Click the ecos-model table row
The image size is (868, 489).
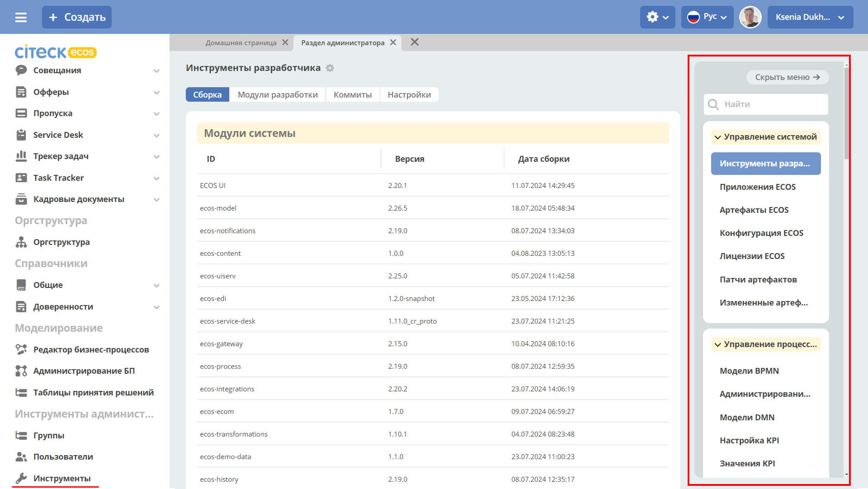(433, 208)
